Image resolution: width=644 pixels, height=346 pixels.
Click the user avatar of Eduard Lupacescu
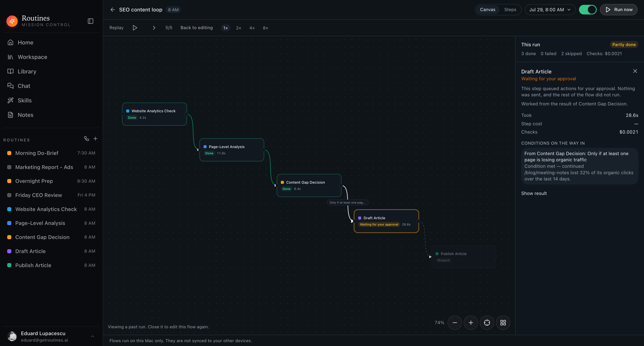click(x=12, y=337)
